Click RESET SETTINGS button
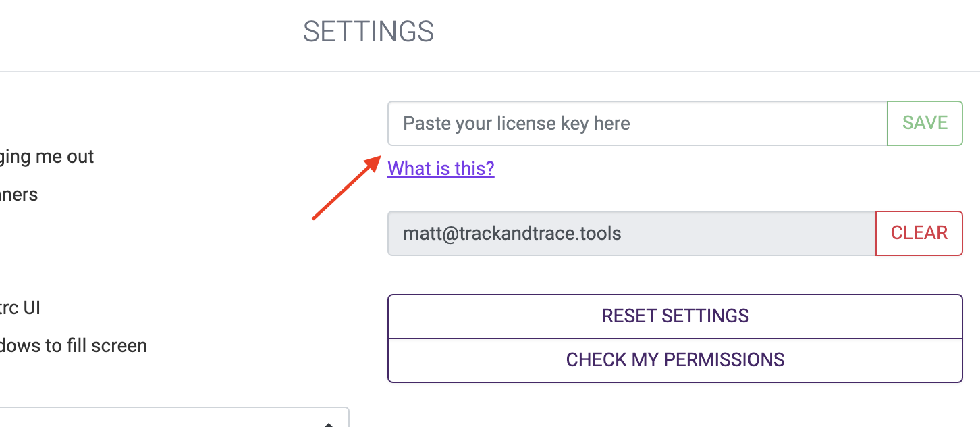 (x=675, y=316)
